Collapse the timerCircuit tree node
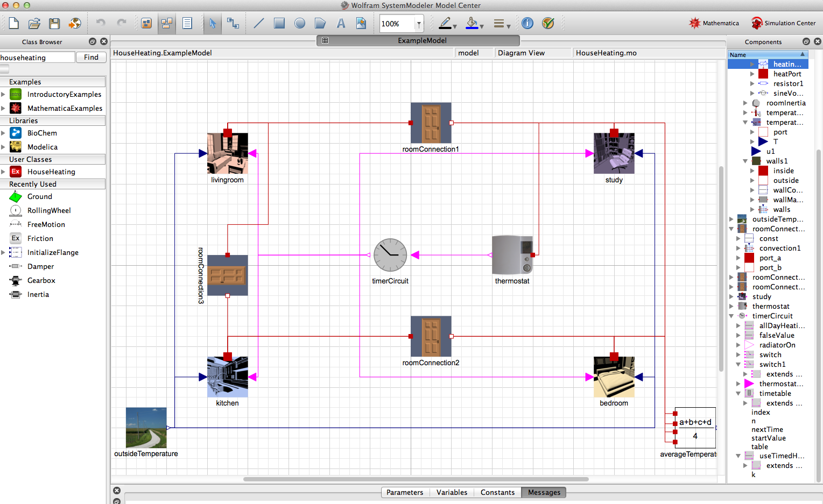823x504 pixels. (x=731, y=316)
